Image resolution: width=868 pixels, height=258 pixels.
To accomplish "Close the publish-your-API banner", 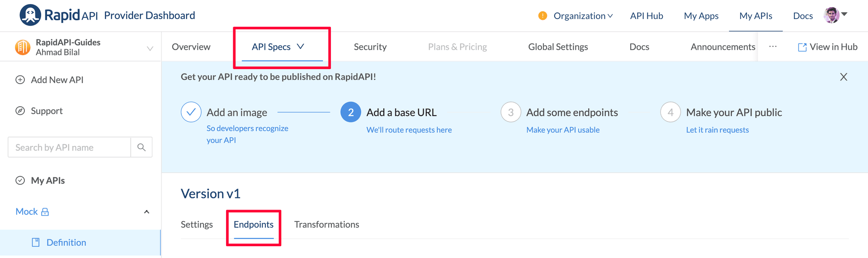I will pos(844,77).
